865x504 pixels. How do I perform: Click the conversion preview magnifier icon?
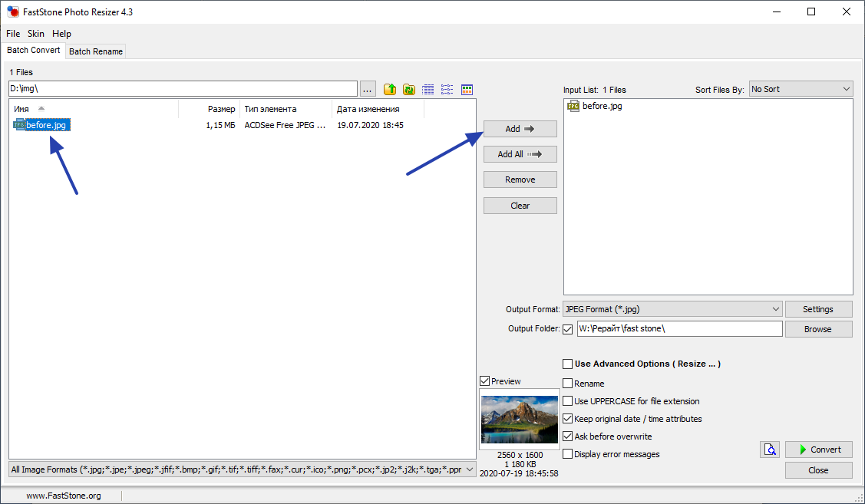coord(770,450)
